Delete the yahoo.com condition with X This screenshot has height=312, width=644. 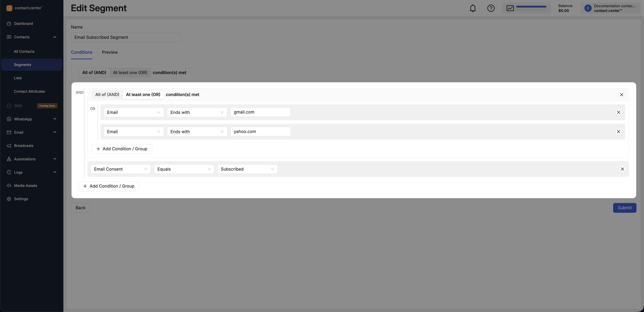[618, 132]
